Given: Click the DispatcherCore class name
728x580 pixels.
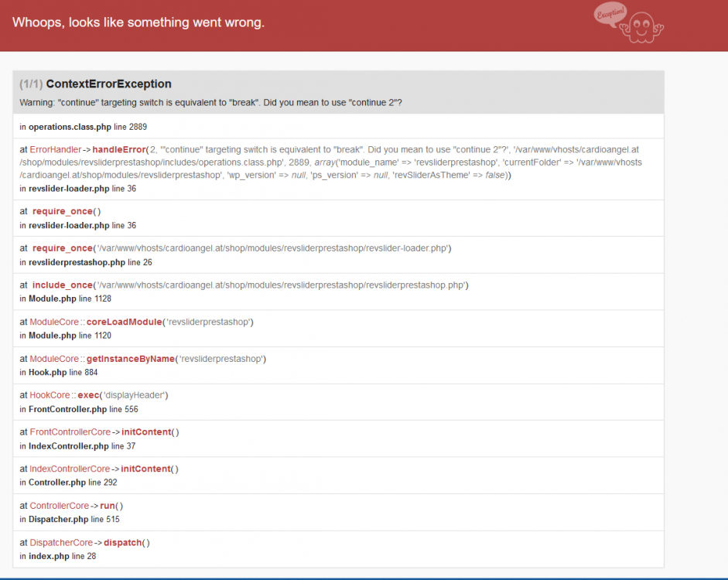Looking at the screenshot, I should point(61,542).
